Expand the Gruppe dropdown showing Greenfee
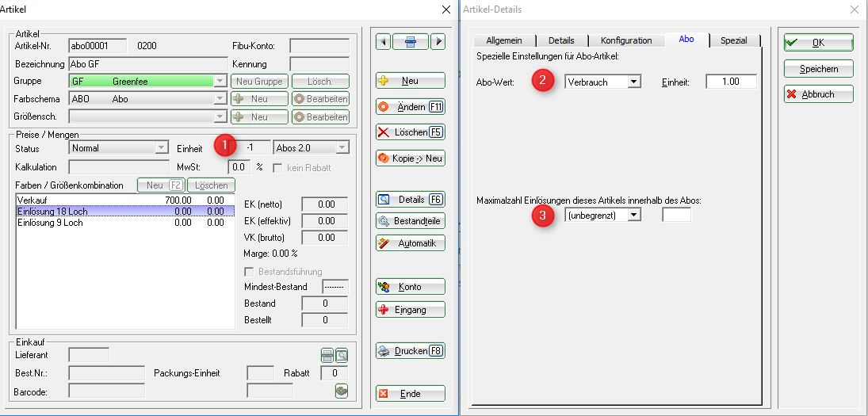Image resolution: width=868 pixels, height=416 pixels. 219,81
